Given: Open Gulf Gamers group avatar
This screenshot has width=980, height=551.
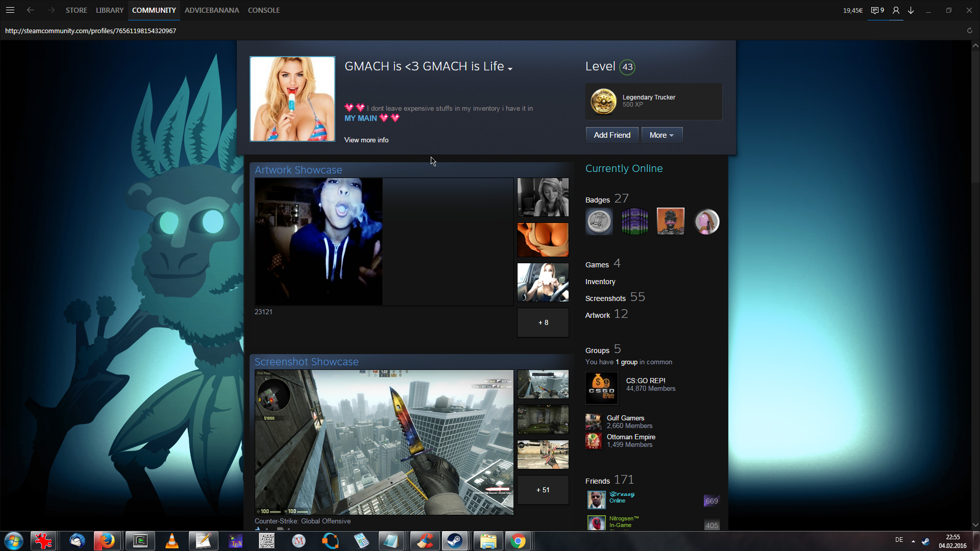Looking at the screenshot, I should point(594,422).
